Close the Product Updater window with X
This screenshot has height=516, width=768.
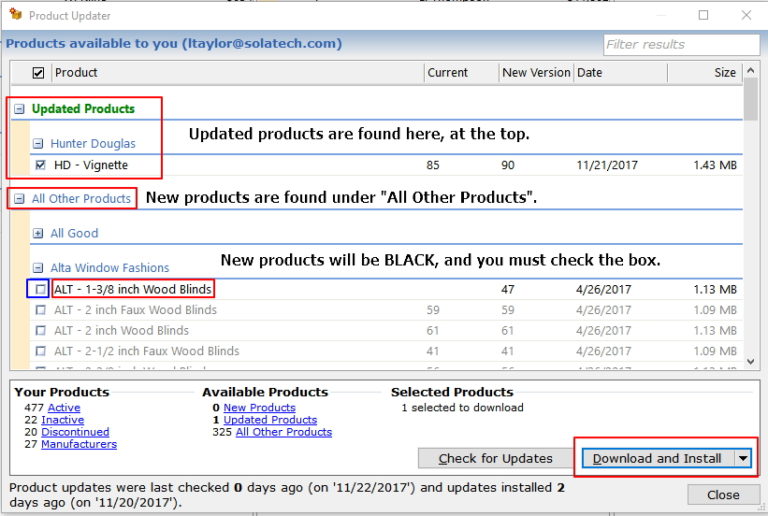tap(746, 15)
